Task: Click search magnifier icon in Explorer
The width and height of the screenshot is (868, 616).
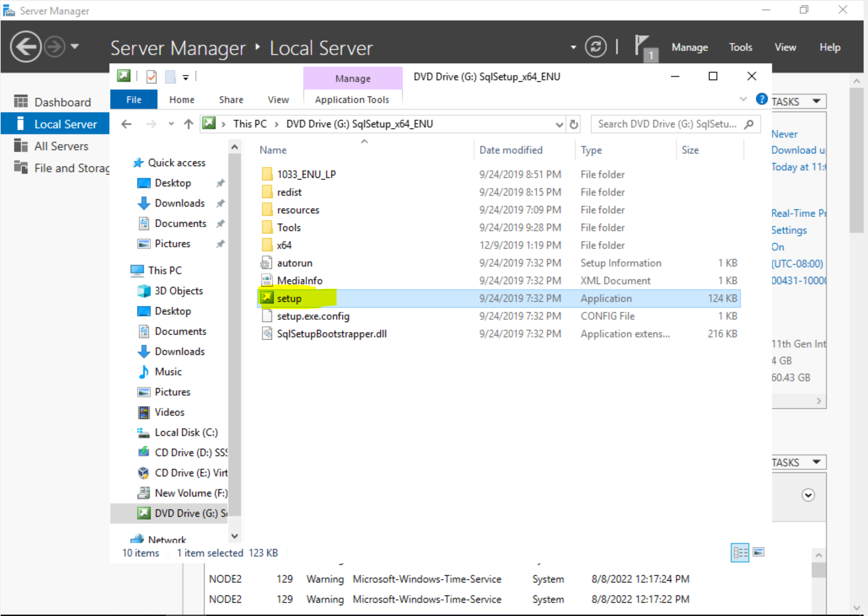Action: coord(749,124)
